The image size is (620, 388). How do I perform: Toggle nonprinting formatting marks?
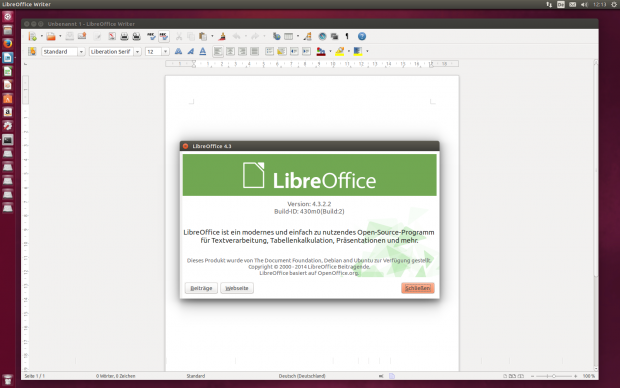click(x=347, y=36)
